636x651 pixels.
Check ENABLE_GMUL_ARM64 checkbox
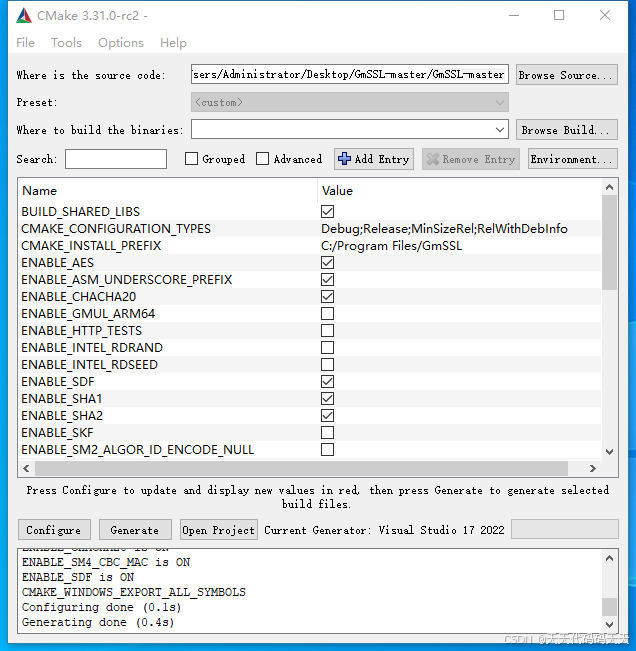click(x=328, y=313)
